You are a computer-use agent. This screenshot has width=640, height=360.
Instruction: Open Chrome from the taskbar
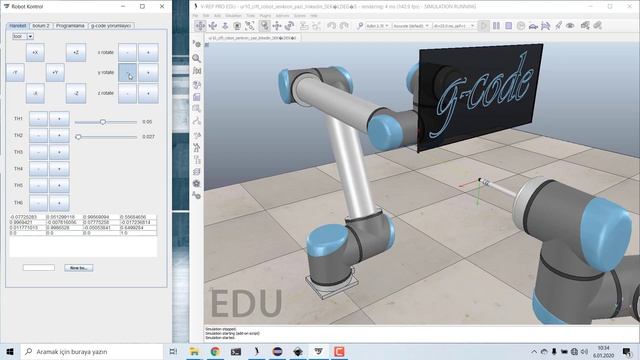[x=215, y=351]
